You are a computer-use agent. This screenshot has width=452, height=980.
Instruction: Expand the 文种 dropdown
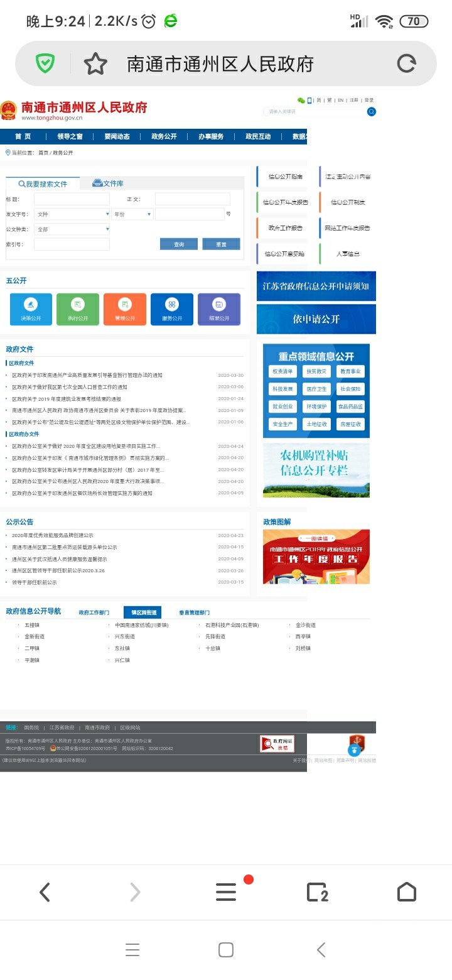(x=72, y=214)
